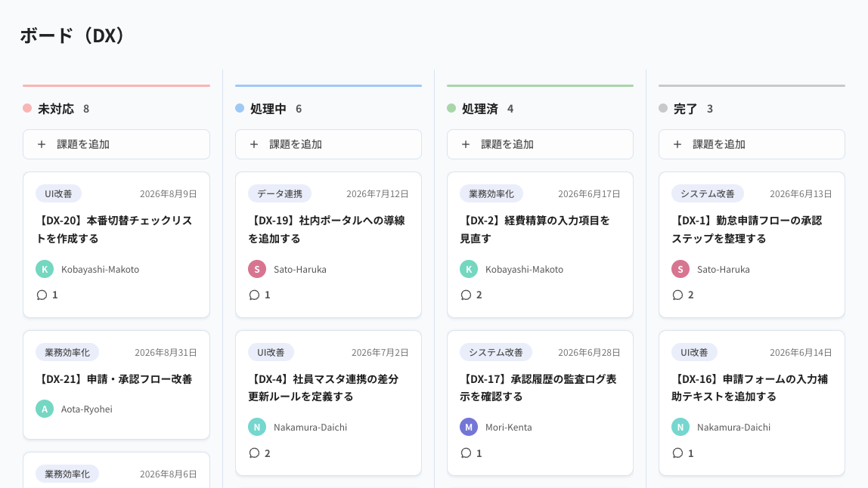868x488 pixels.
Task: Click the 完了 column header label
Action: [685, 109]
